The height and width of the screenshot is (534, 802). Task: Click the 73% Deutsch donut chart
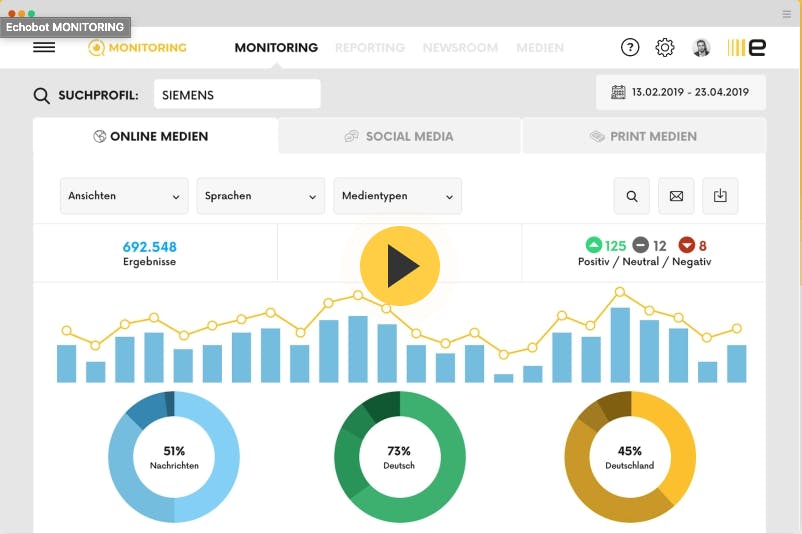pos(400,457)
